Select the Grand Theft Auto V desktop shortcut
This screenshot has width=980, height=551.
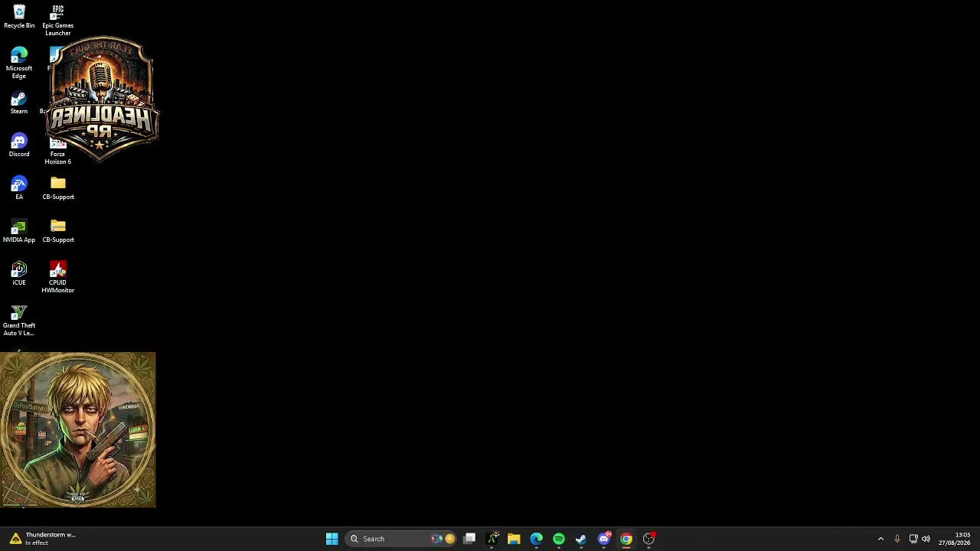tap(19, 321)
